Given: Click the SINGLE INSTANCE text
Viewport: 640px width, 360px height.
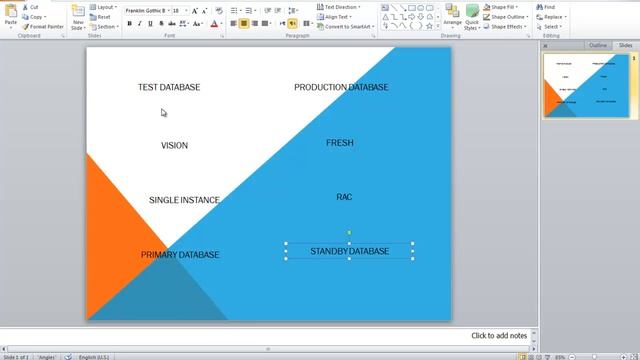Looking at the screenshot, I should click(184, 200).
